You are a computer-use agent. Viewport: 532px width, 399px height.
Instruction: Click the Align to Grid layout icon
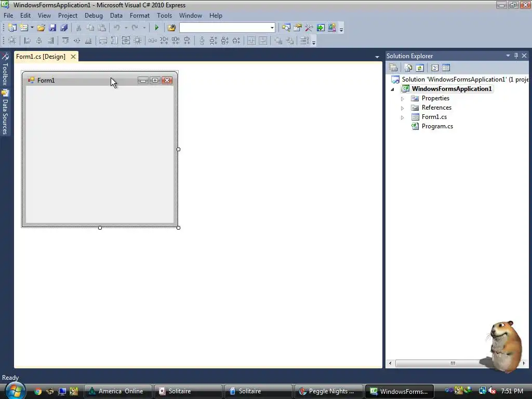12,41
